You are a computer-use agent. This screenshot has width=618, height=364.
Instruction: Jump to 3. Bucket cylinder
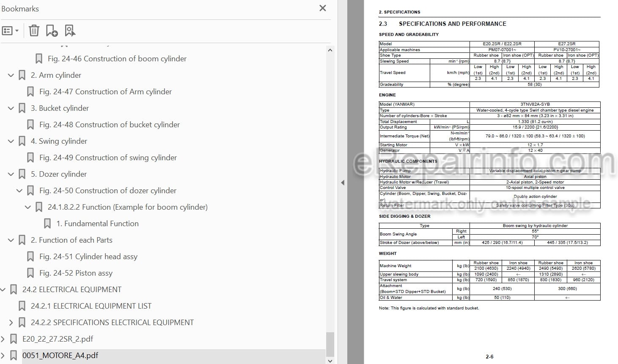(x=60, y=108)
